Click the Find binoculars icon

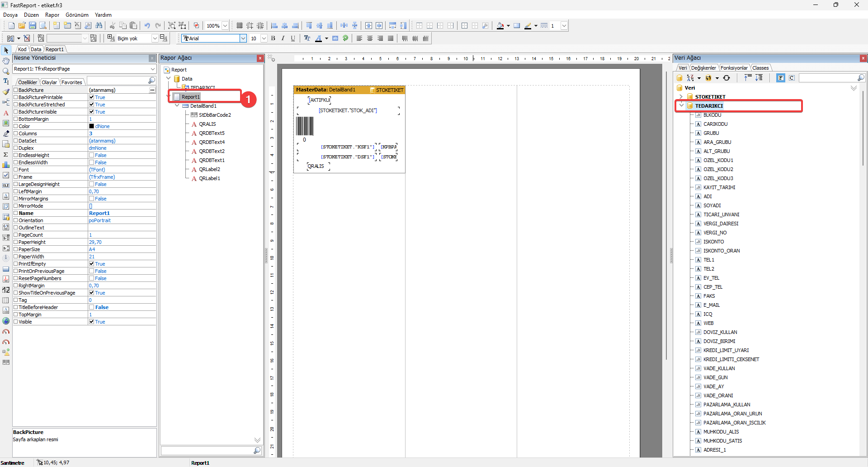click(99, 26)
